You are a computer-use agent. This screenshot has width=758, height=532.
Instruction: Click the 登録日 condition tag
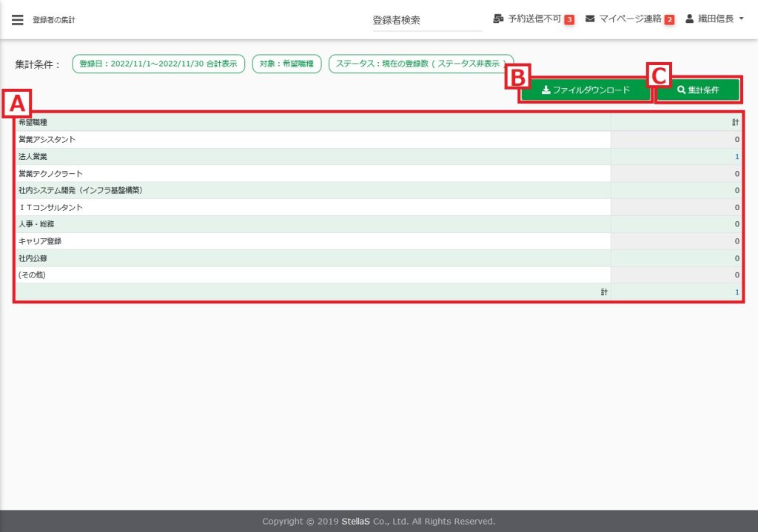click(x=158, y=64)
